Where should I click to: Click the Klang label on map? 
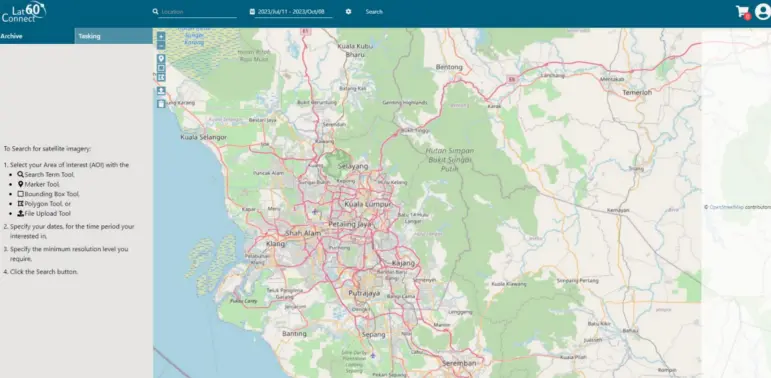coord(275,243)
